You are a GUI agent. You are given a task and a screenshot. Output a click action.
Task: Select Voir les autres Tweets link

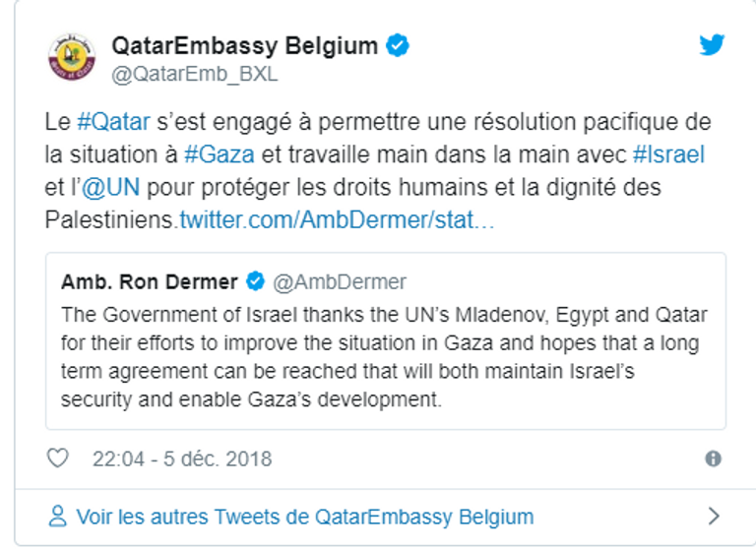[304, 516]
